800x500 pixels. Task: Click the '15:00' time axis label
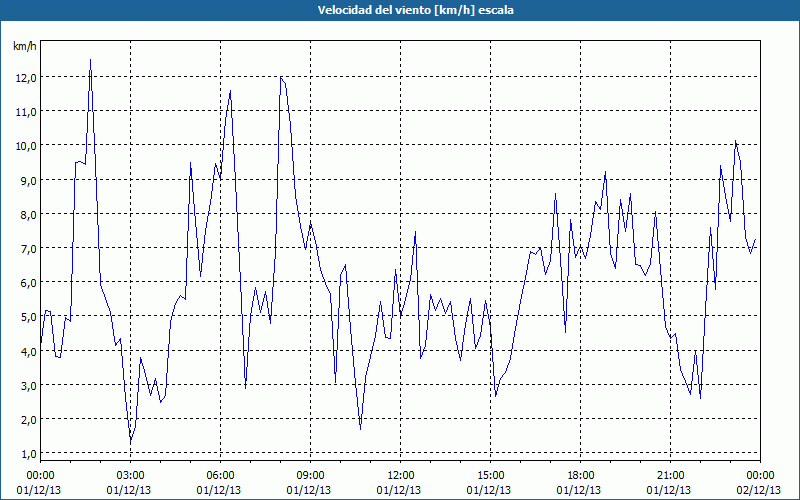[490, 476]
